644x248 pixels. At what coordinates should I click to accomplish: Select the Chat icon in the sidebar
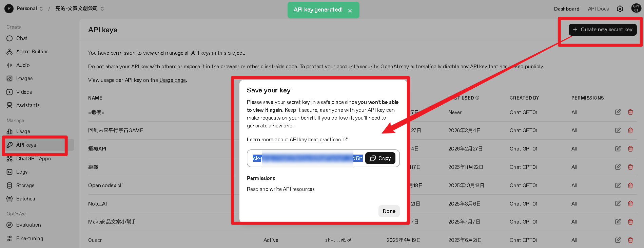click(x=9, y=38)
